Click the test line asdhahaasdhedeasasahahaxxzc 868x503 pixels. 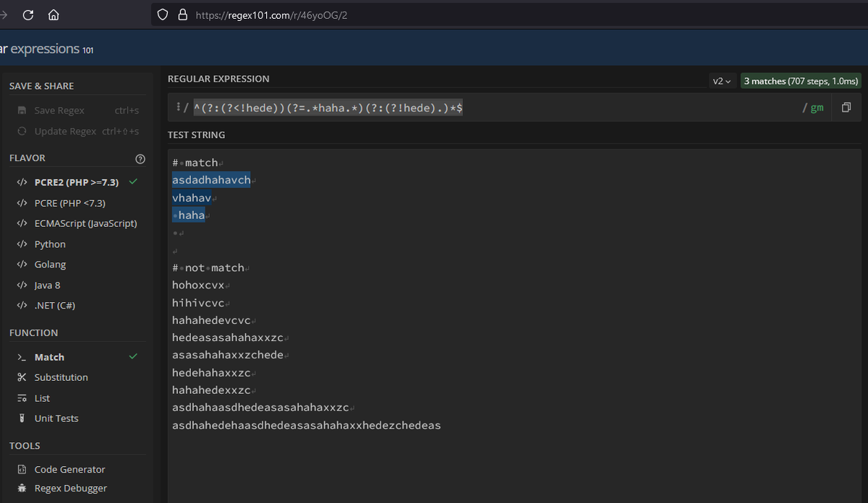point(260,408)
